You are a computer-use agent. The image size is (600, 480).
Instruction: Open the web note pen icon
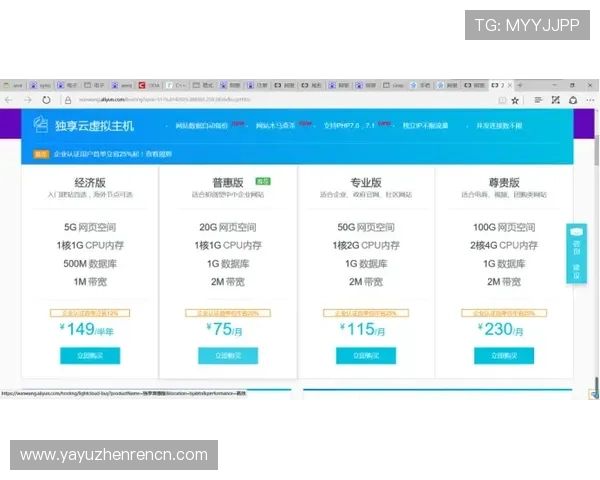click(556, 100)
